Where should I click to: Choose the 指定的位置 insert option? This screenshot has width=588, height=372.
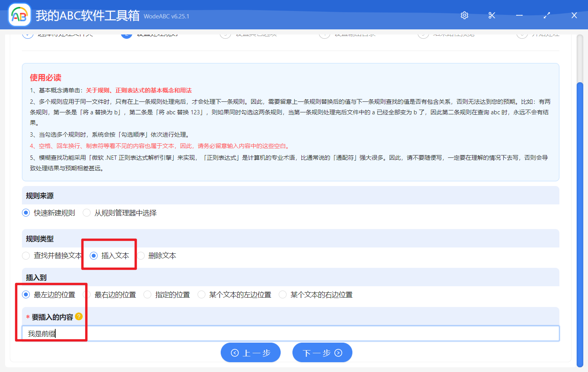[x=147, y=294]
